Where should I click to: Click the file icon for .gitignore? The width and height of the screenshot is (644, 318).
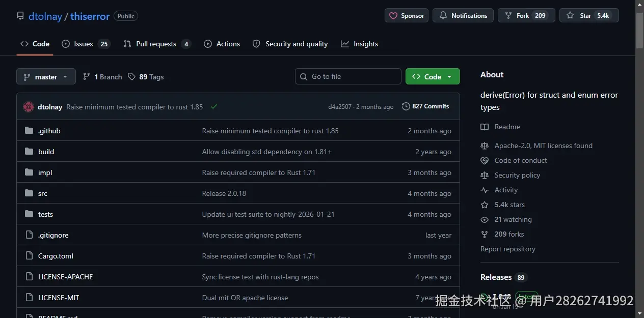[x=29, y=235]
